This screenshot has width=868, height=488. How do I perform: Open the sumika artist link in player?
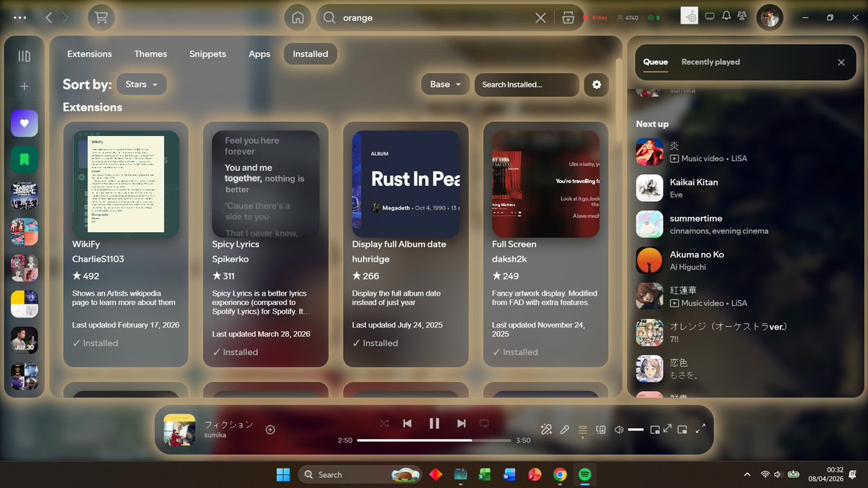[215, 435]
